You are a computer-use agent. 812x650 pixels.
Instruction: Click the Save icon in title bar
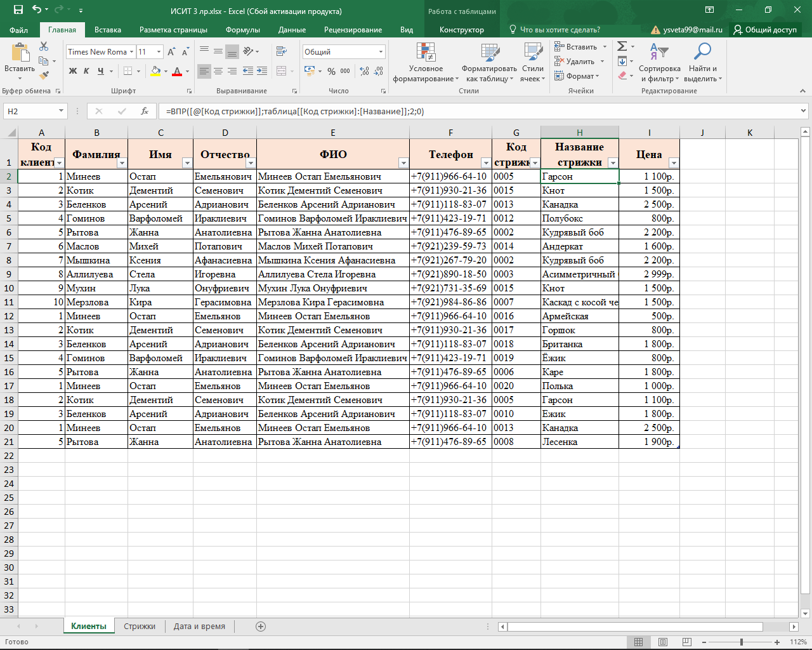[x=18, y=10]
